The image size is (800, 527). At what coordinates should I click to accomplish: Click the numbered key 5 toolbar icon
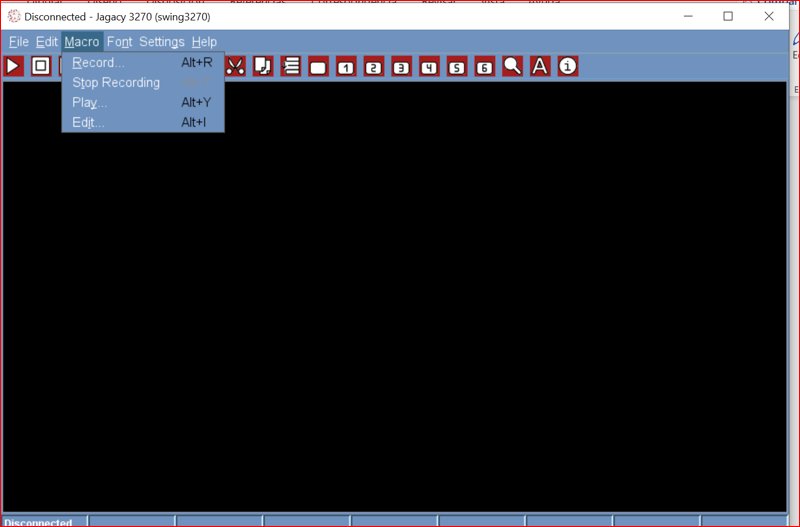pyautogui.click(x=457, y=67)
